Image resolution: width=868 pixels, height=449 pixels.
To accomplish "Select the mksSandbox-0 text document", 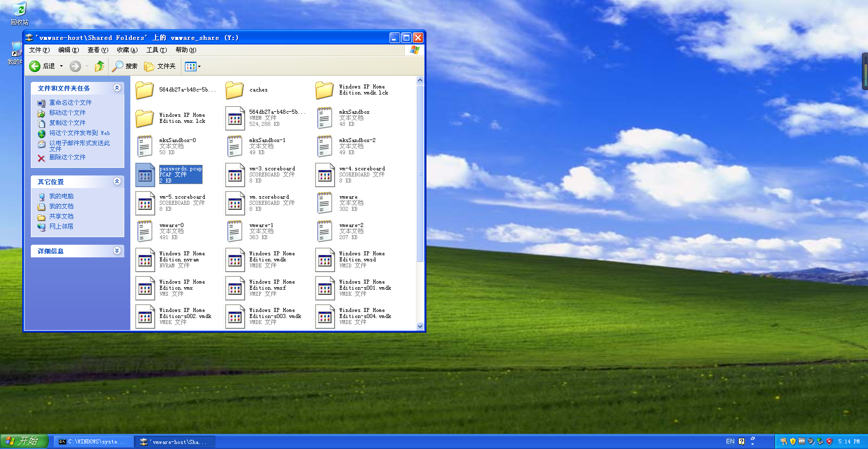I will (166, 147).
